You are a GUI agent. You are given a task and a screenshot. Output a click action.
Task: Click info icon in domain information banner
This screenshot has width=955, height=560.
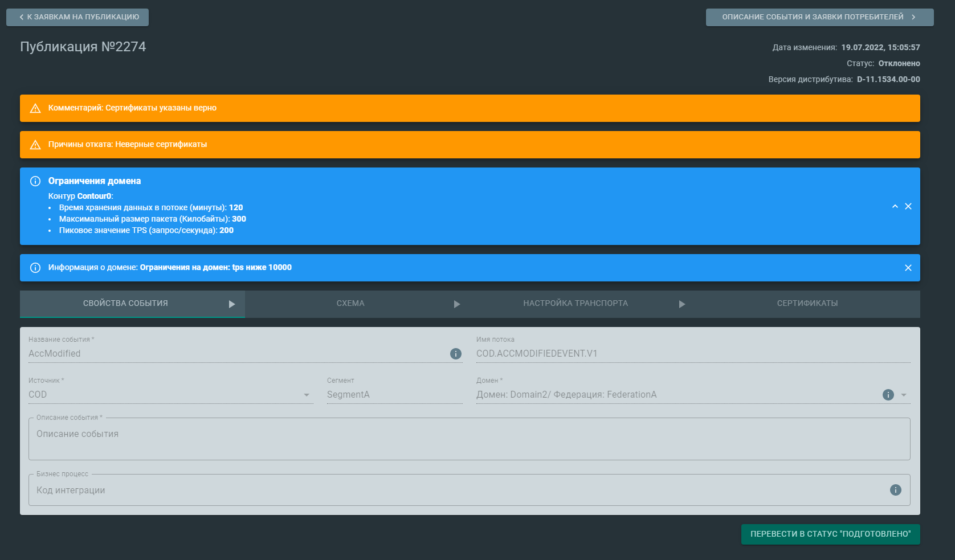click(x=35, y=268)
